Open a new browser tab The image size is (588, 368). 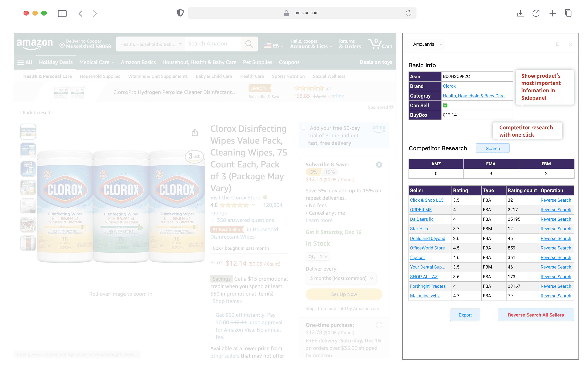[552, 13]
